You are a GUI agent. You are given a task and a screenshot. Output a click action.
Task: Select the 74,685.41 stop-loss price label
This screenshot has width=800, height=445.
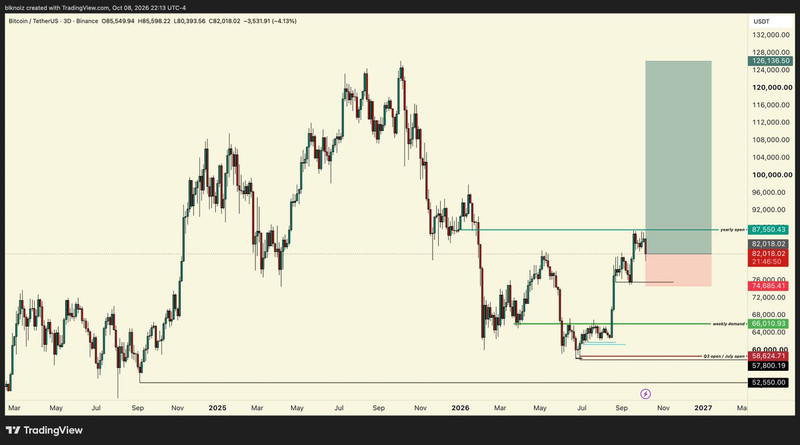pos(768,286)
